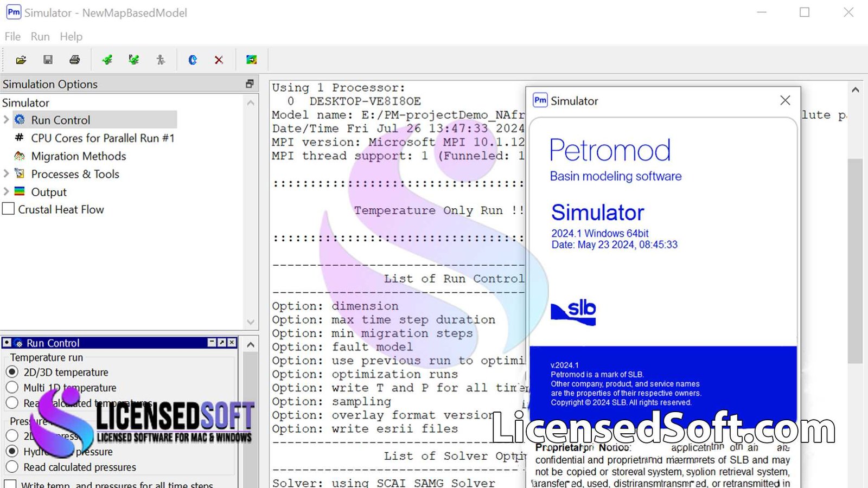
Task: Click the up arrow of Run Control panel scrollbar
Action: [x=251, y=344]
